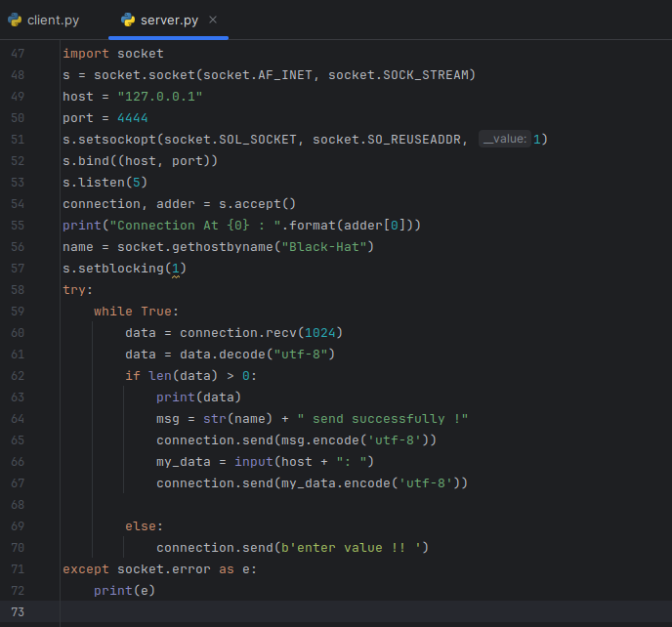
Task: Click the Python icon on client.py tab
Action: pos(15,21)
